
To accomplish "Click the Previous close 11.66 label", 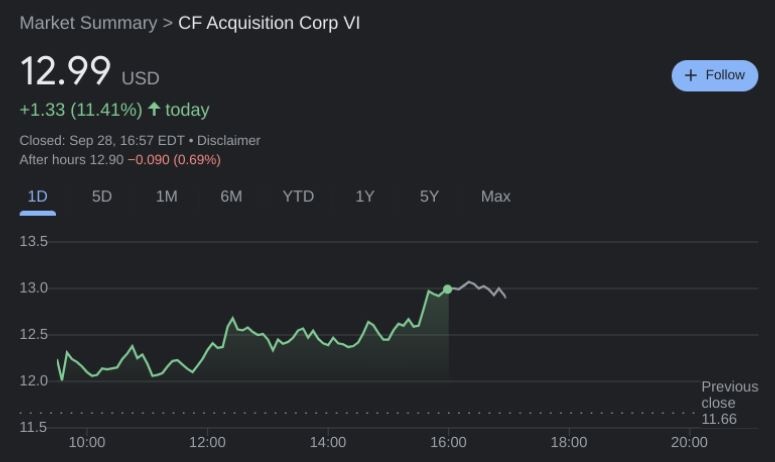I will (729, 402).
